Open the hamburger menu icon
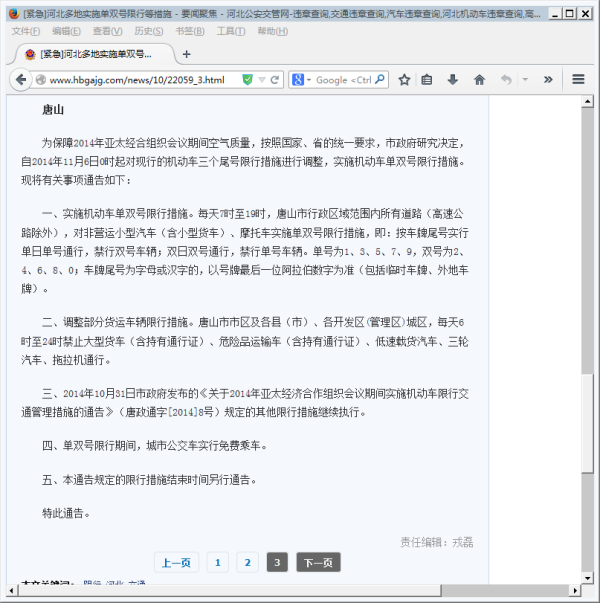This screenshot has width=600, height=603. point(578,80)
